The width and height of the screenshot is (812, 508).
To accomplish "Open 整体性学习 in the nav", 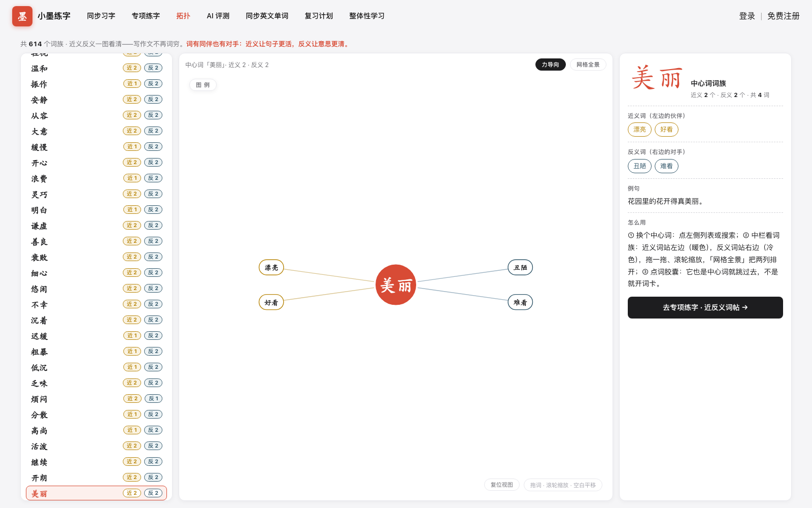I will click(367, 16).
